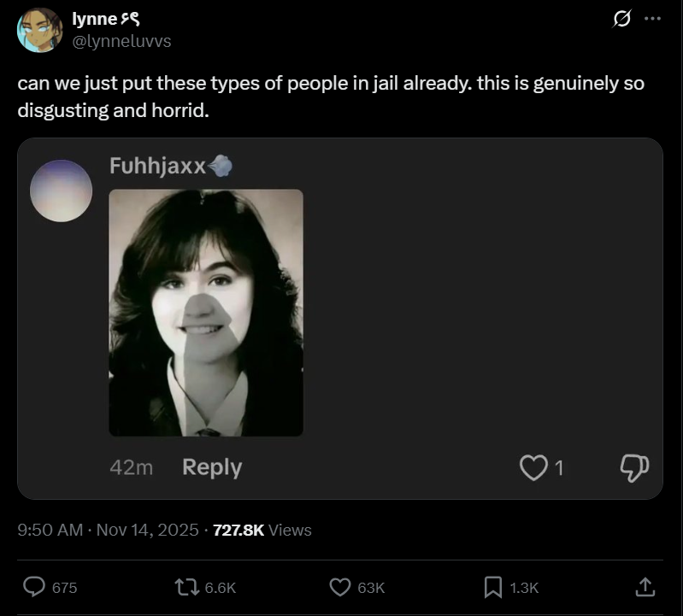Click the reply speech bubble icon
The width and height of the screenshot is (683, 616).
point(34,587)
